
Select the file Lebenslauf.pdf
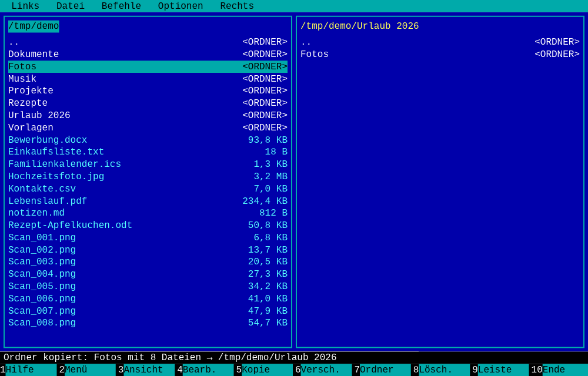tap(148, 201)
